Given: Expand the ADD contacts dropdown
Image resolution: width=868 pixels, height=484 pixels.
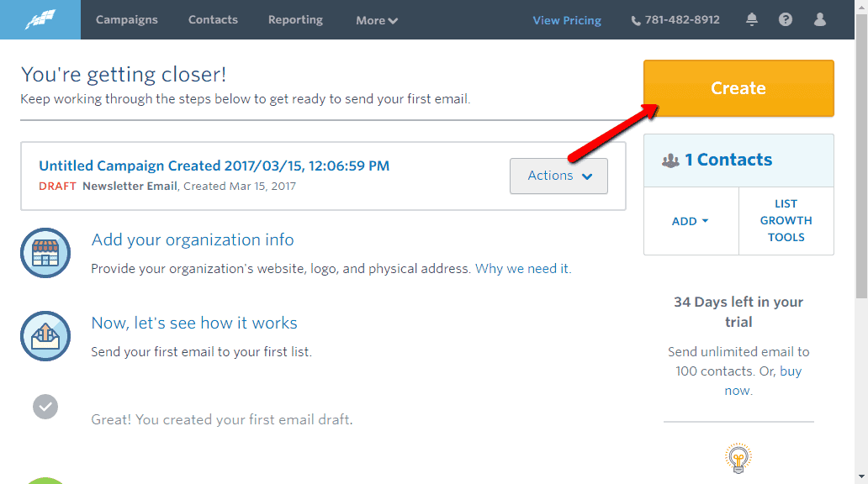Looking at the screenshot, I should tap(691, 221).
